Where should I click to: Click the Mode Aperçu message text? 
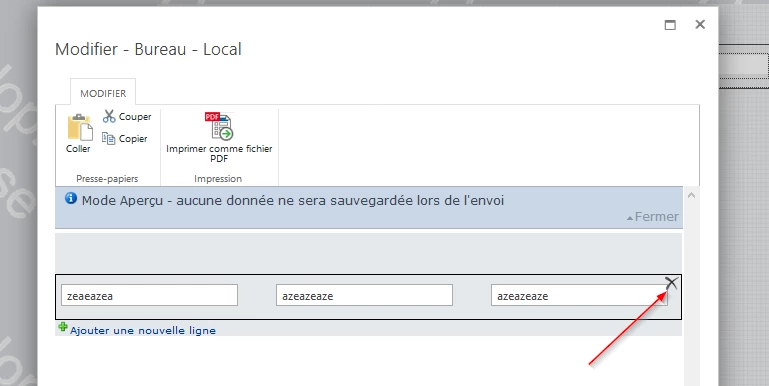point(293,200)
